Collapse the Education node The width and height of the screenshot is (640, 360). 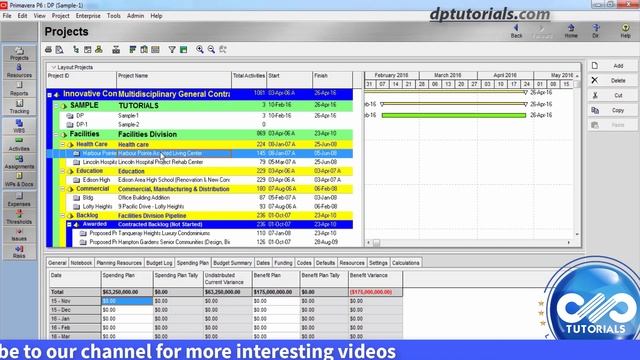[63, 171]
